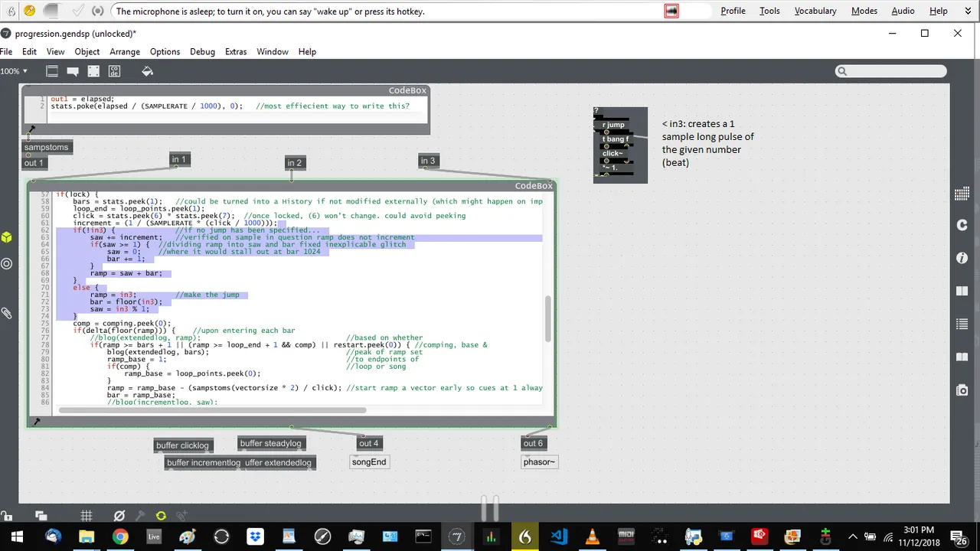Open the Debug menu
Image resolution: width=980 pixels, height=551 pixels.
pyautogui.click(x=202, y=51)
